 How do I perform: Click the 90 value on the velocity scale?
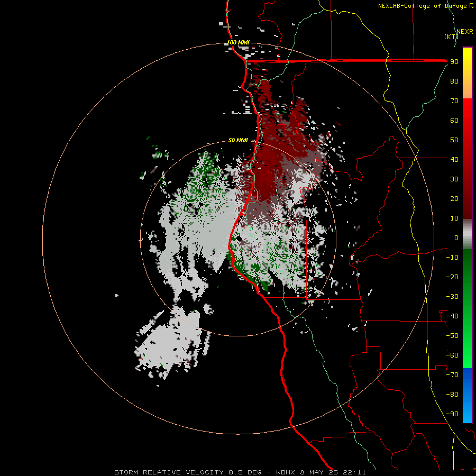454,62
